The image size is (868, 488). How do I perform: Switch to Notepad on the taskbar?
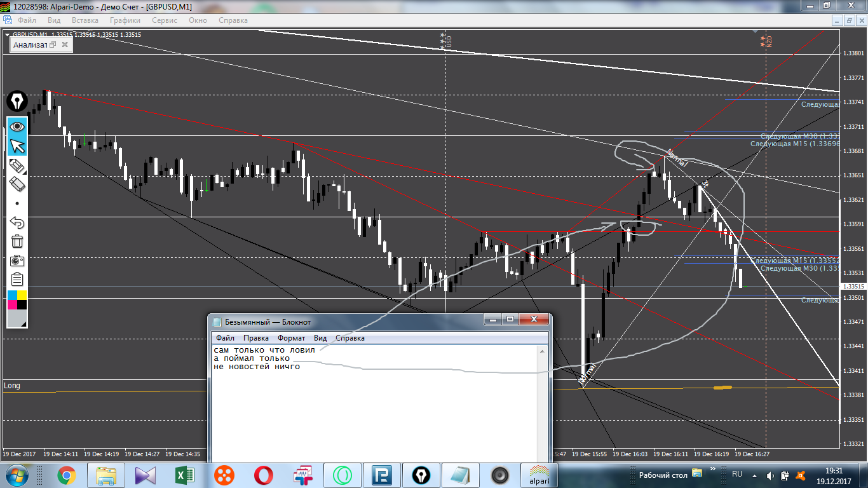(460, 475)
